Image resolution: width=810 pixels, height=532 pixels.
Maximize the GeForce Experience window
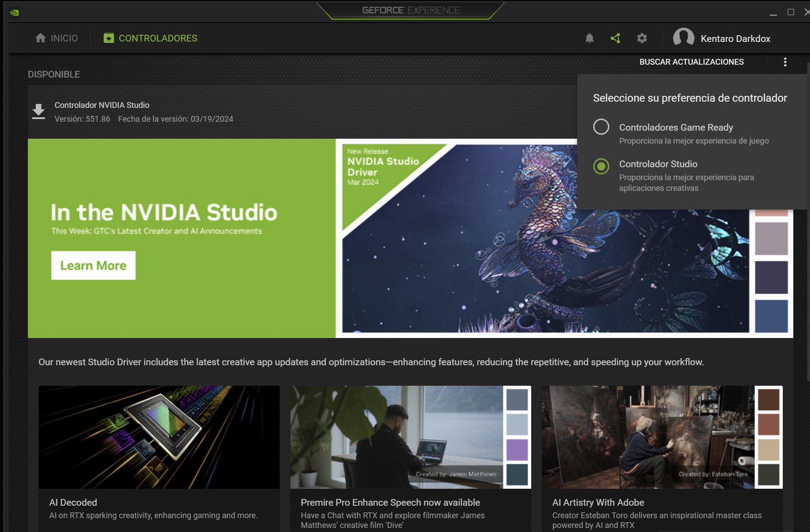791,12
